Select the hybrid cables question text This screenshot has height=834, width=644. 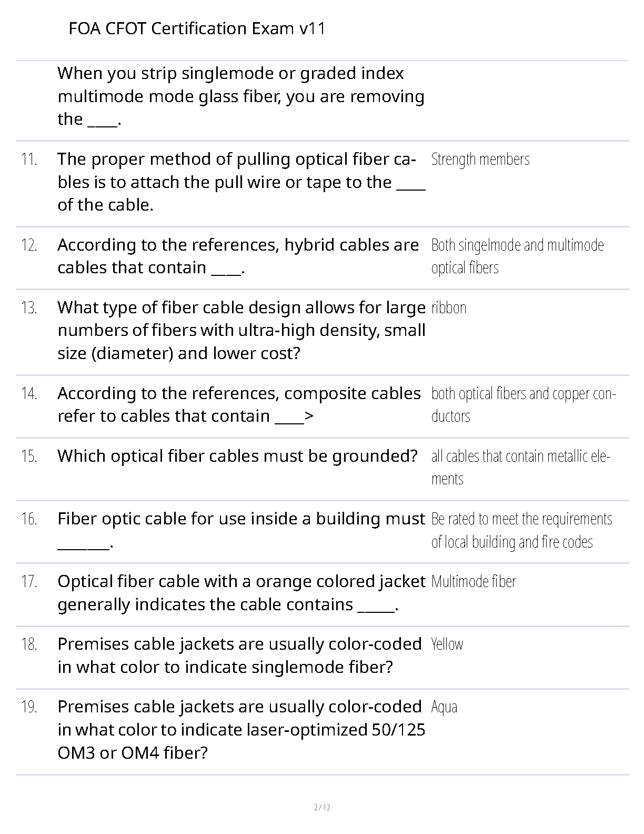(x=238, y=256)
